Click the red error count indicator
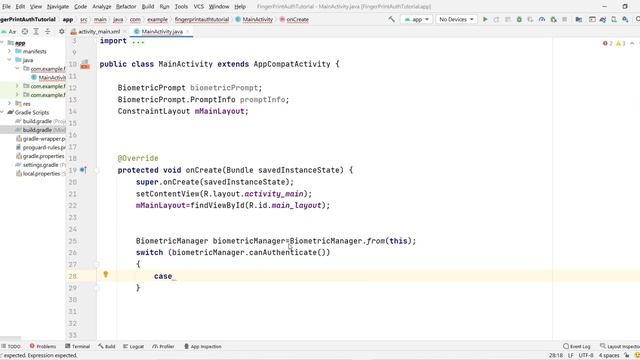Viewport: 640px width, 360px height. (608, 43)
